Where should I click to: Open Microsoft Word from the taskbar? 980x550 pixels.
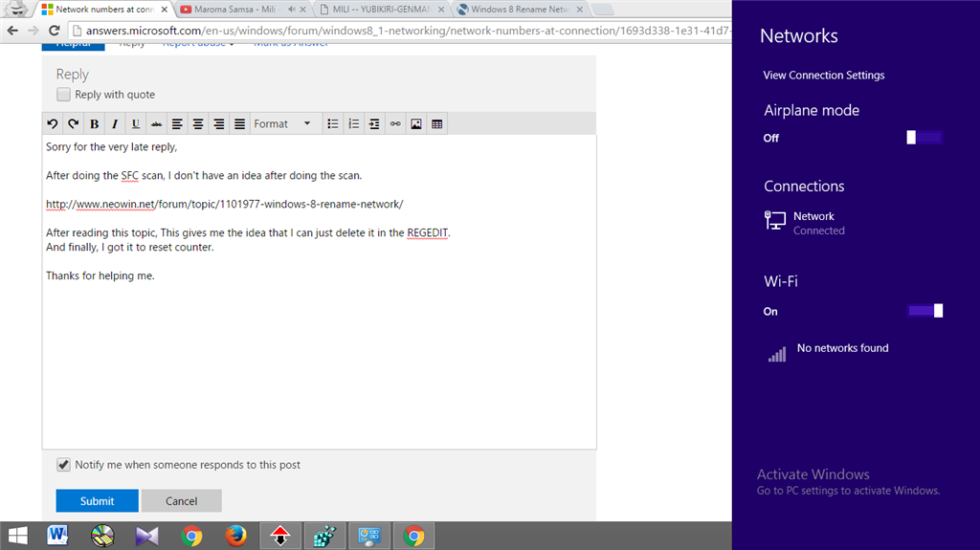tap(57, 536)
